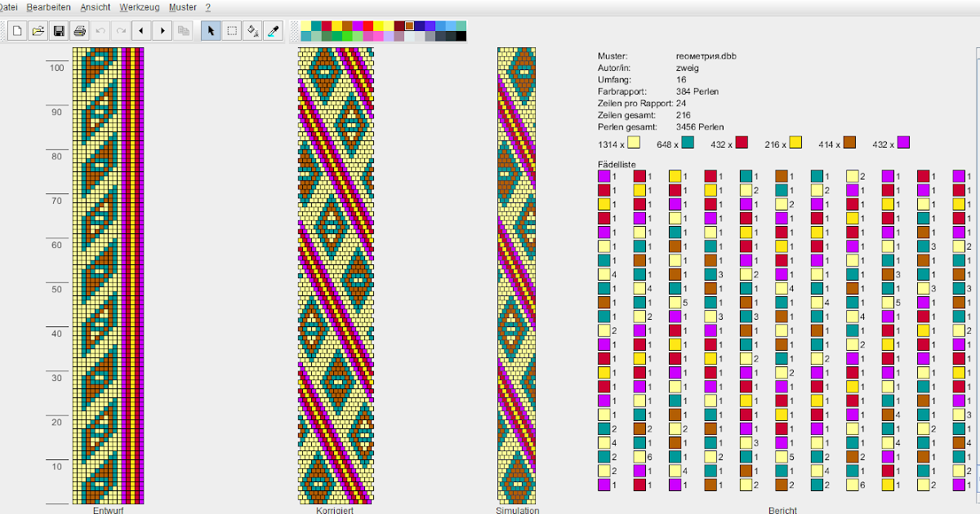The height and width of the screenshot is (514, 980).
Task: Open the Ansicht menu
Action: [x=95, y=7]
